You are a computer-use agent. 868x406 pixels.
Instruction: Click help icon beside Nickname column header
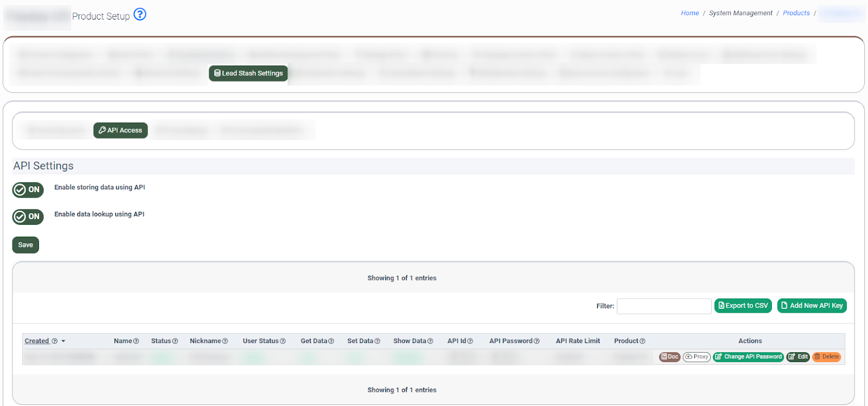pyautogui.click(x=225, y=341)
